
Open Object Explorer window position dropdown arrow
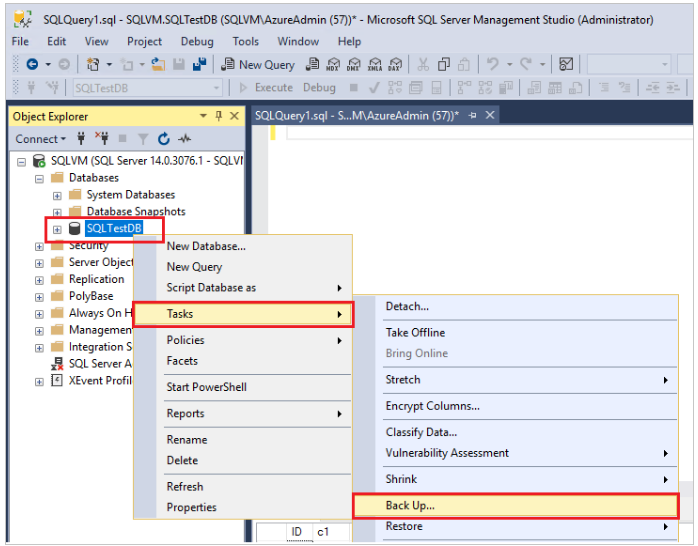coord(203,116)
